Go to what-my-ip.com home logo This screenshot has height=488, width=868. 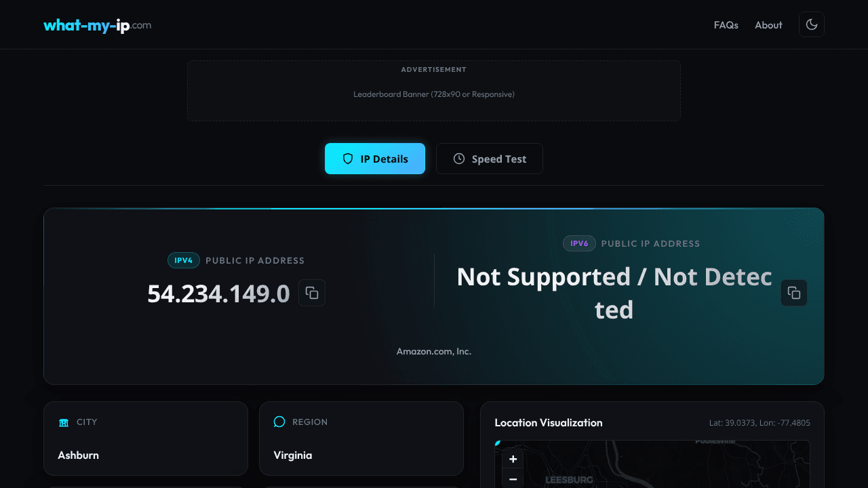click(x=97, y=25)
